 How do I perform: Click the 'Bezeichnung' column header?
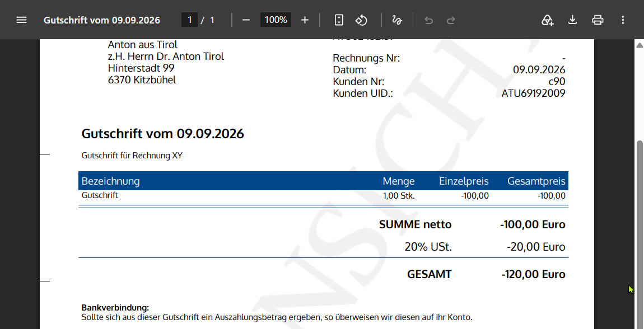tap(110, 181)
